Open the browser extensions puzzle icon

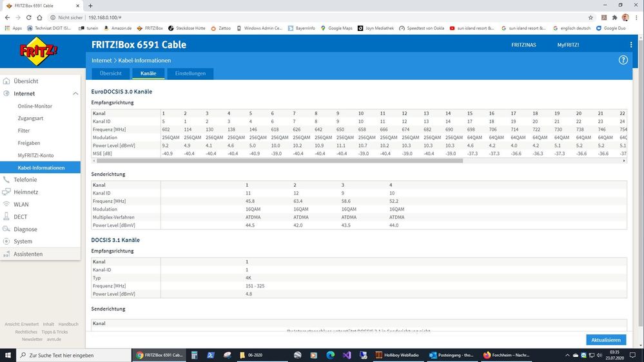point(614,17)
